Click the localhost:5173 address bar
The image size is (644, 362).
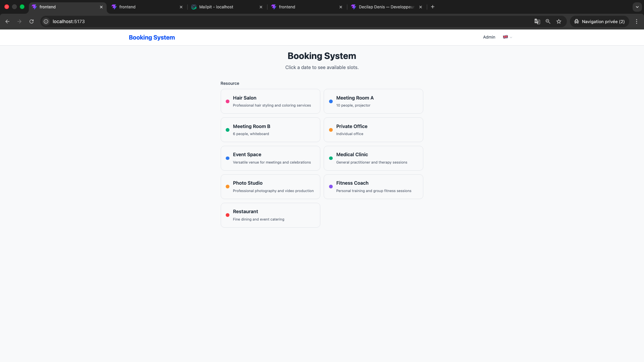(288, 21)
